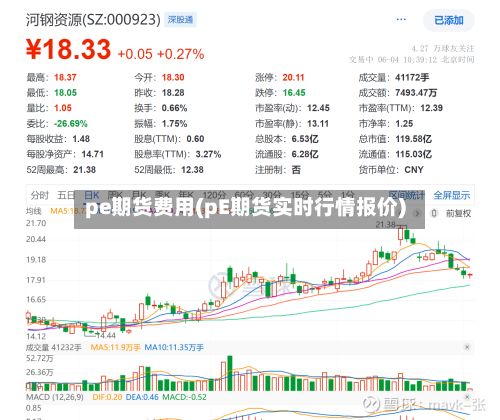Viewport: 500px width, 420px height.
Task: Open the three-dots more options menu
Action: [x=401, y=19]
